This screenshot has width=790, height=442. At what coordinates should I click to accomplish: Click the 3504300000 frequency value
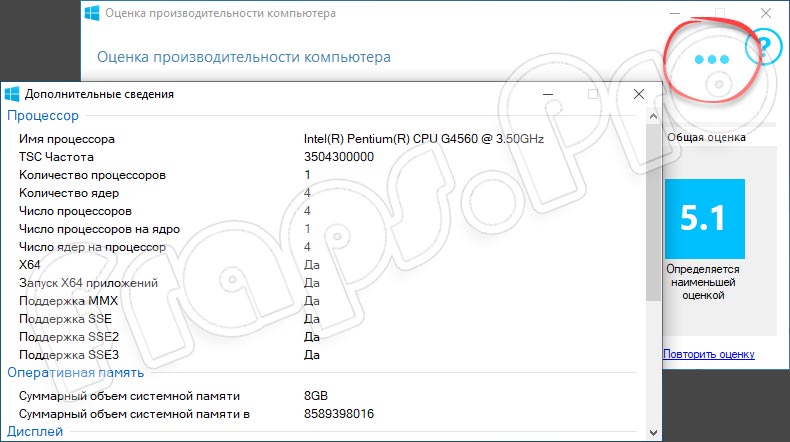click(x=339, y=157)
